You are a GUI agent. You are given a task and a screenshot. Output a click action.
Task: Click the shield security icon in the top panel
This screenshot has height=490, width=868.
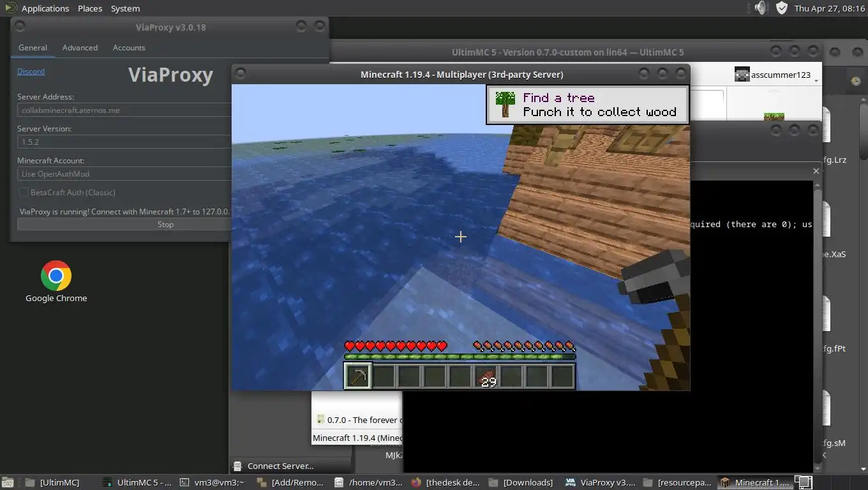point(782,8)
